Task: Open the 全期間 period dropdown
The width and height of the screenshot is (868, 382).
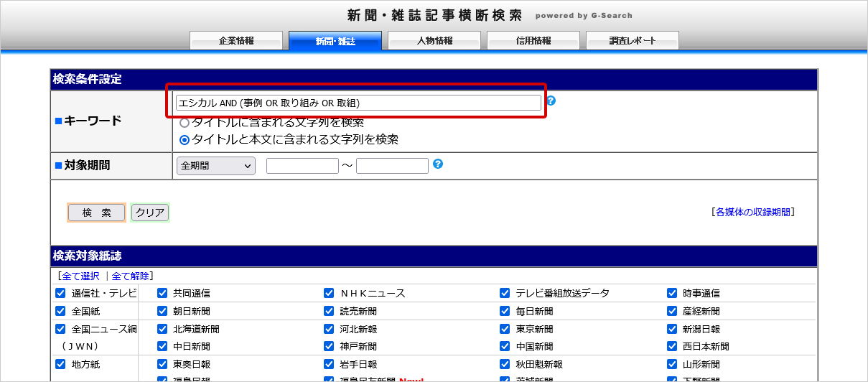Action: click(x=215, y=166)
